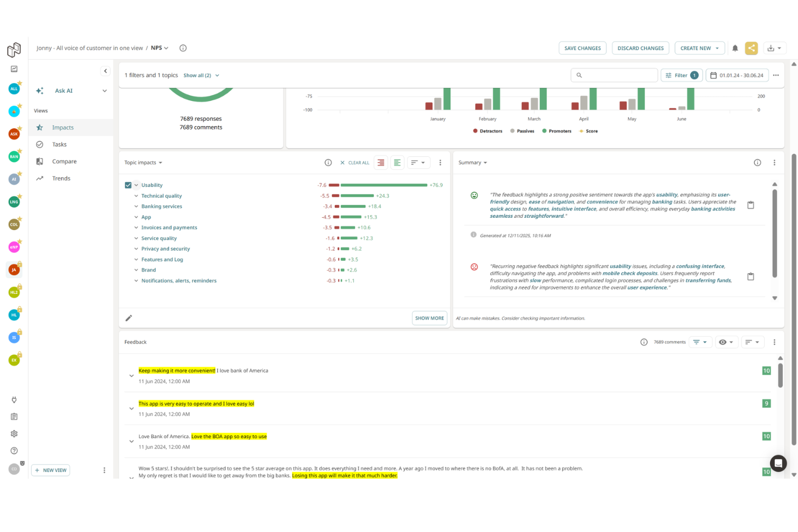The image size is (798, 532).
Task: Select the Impacts view in sidebar
Action: 63,127
